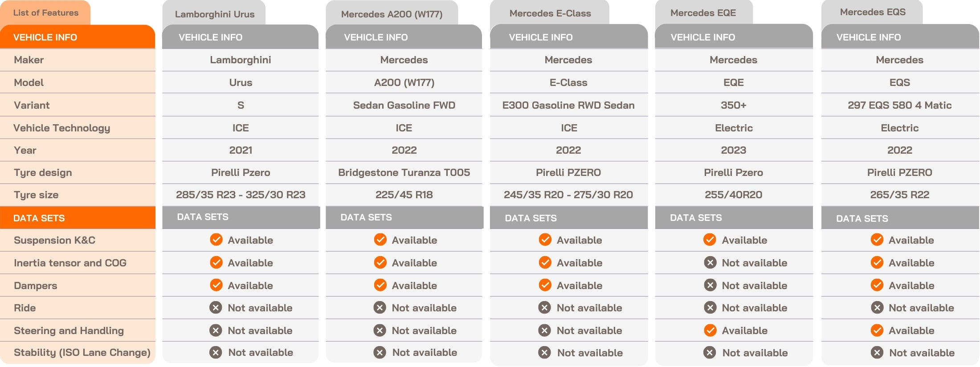Click the Stability (ISO Lane Change) label
Screen dimensions: 980x367
(x=82, y=353)
